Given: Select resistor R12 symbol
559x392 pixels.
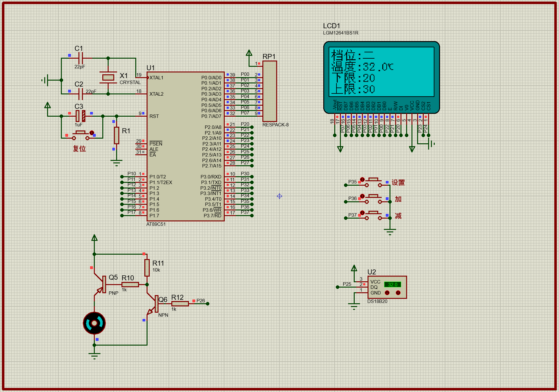Looking at the screenshot, I should tap(180, 304).
